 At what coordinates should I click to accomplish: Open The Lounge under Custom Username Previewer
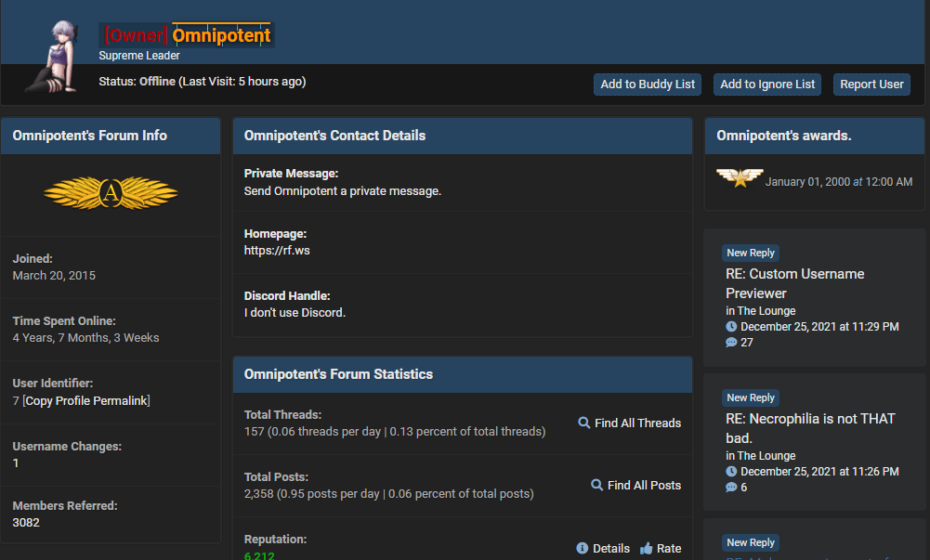(x=766, y=310)
